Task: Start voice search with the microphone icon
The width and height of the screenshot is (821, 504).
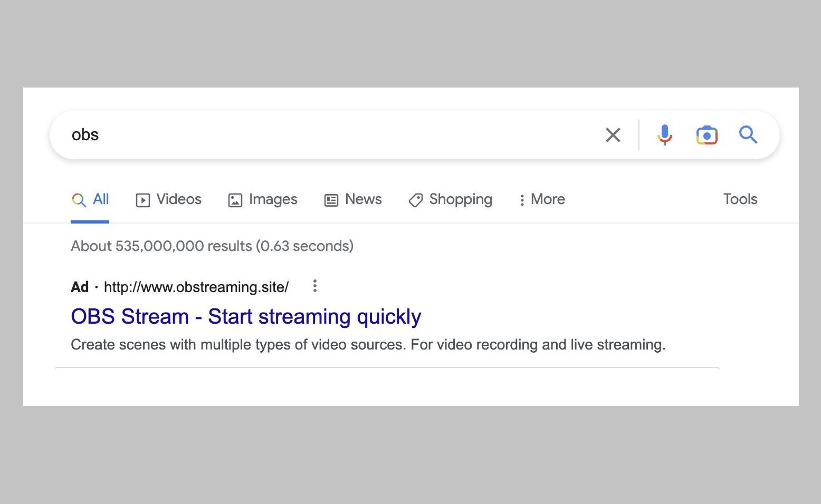Action: point(665,135)
